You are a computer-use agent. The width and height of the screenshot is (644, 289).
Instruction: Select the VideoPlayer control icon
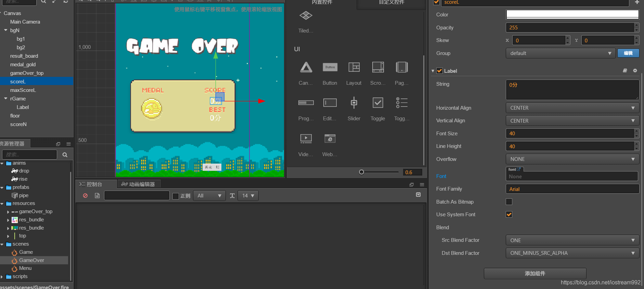[306, 138]
